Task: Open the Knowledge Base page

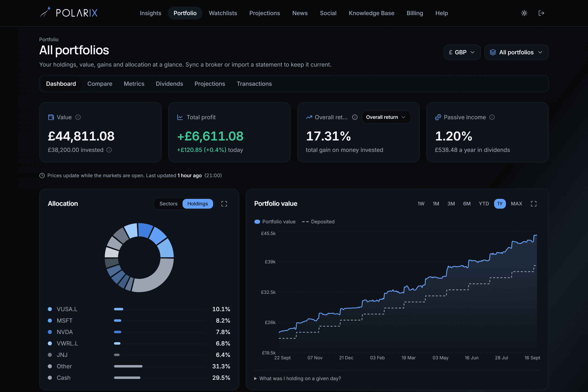Action: coord(372,13)
